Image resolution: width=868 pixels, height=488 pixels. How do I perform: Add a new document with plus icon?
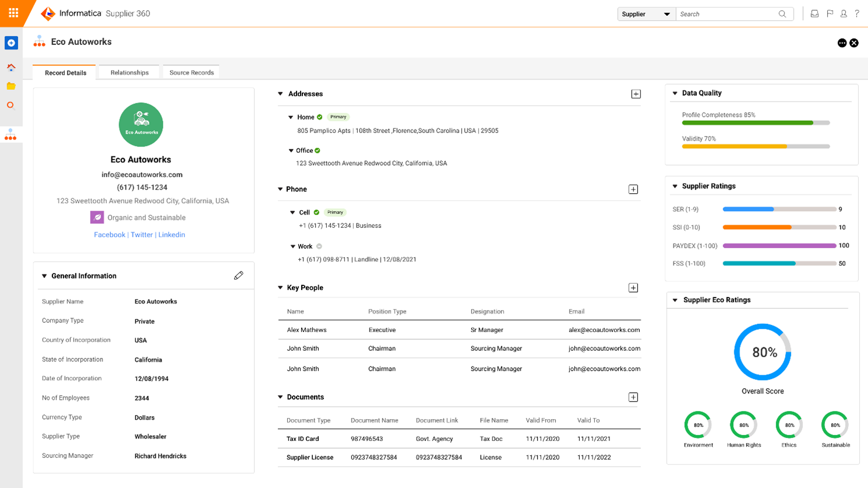tap(633, 397)
